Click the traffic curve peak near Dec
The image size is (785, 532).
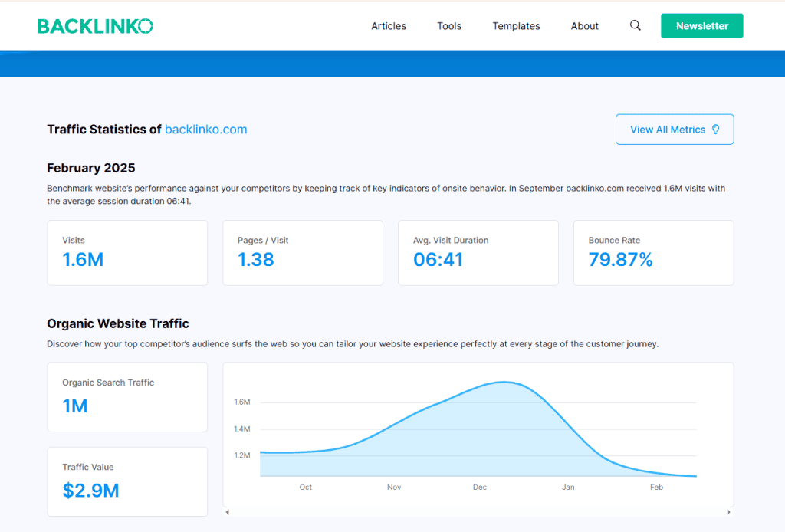pos(503,383)
